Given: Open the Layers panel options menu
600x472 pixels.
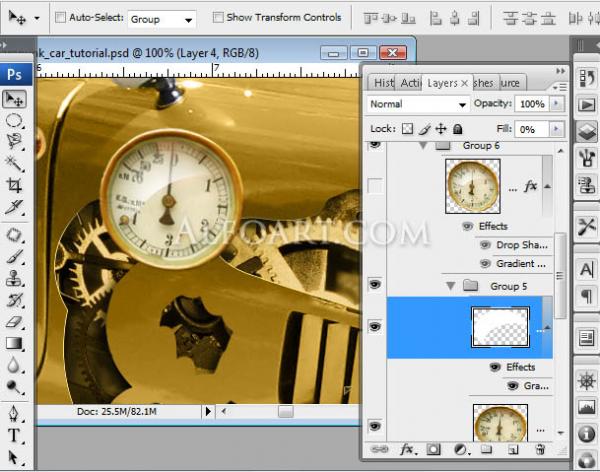Looking at the screenshot, I should (560, 88).
